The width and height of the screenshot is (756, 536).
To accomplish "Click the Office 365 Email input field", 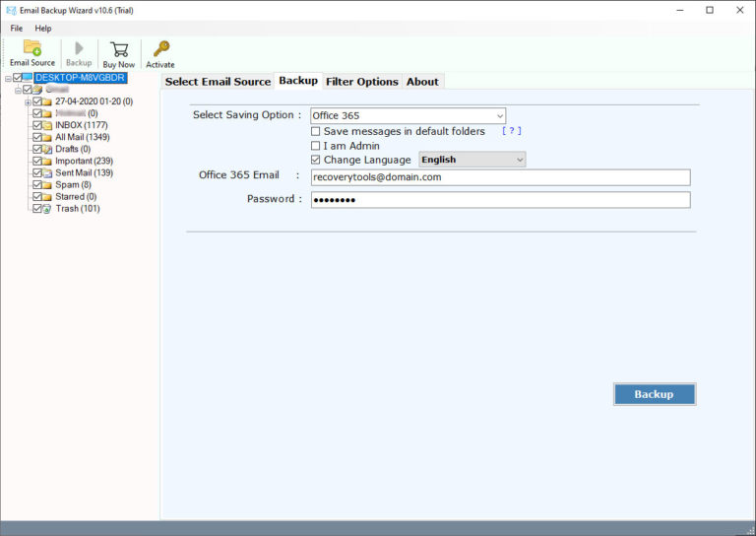I will point(500,177).
